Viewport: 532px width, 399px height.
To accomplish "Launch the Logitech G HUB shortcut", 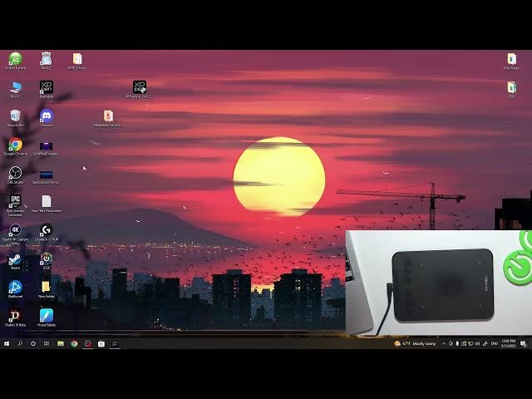I will point(47,233).
